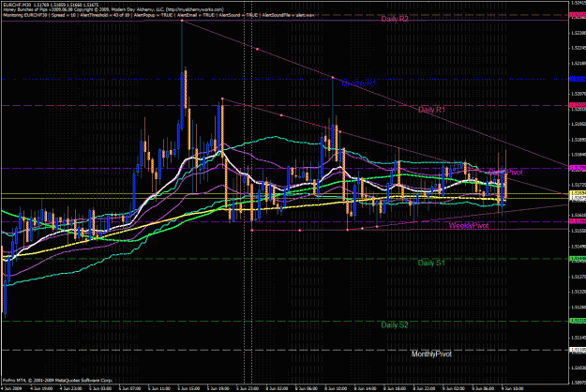The width and height of the screenshot is (586, 392).
Task: Click the white Monthly Pivot price tag
Action: [577, 350]
